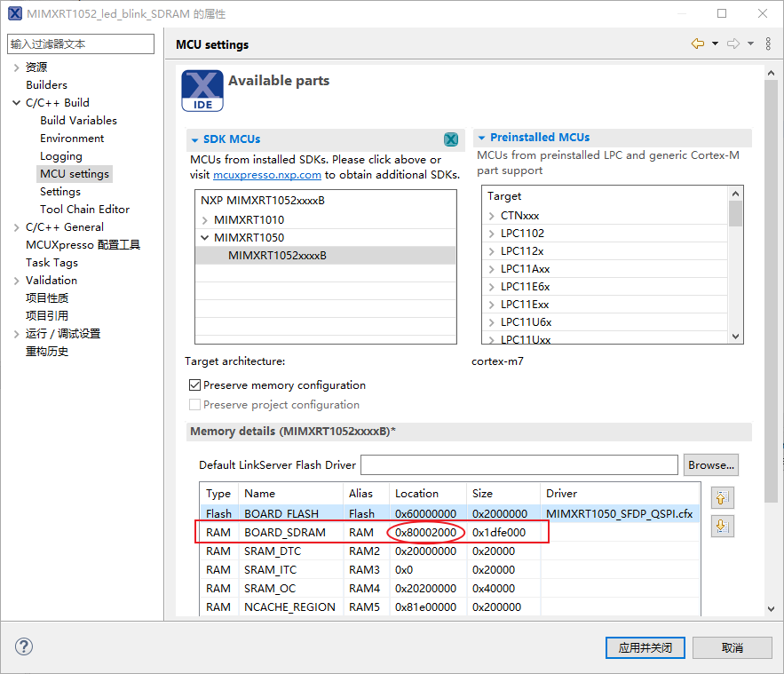This screenshot has width=784, height=674.
Task: Toggle Preserve project configuration checkbox
Action: (195, 405)
